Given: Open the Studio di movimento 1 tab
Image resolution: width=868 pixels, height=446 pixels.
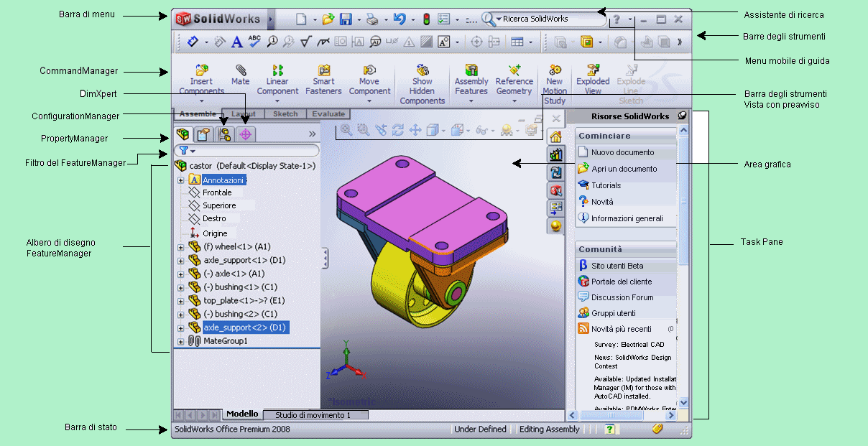Looking at the screenshot, I should coord(315,415).
